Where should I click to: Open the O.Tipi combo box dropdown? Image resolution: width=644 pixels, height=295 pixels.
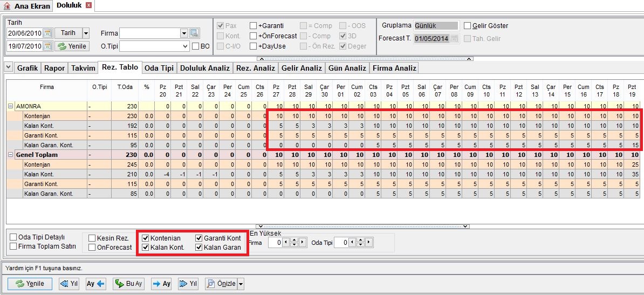point(185,46)
